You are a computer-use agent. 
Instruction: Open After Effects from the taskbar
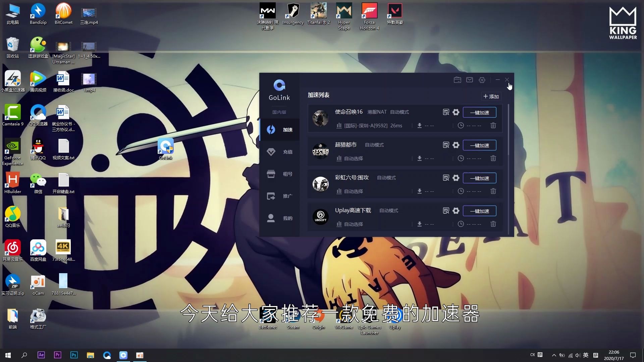coord(41,355)
